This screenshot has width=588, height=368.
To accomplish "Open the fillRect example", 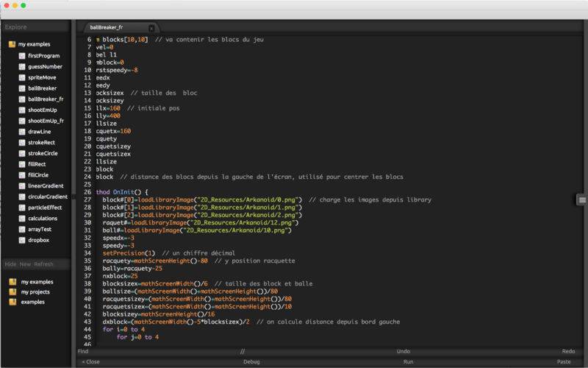I will click(x=37, y=164).
